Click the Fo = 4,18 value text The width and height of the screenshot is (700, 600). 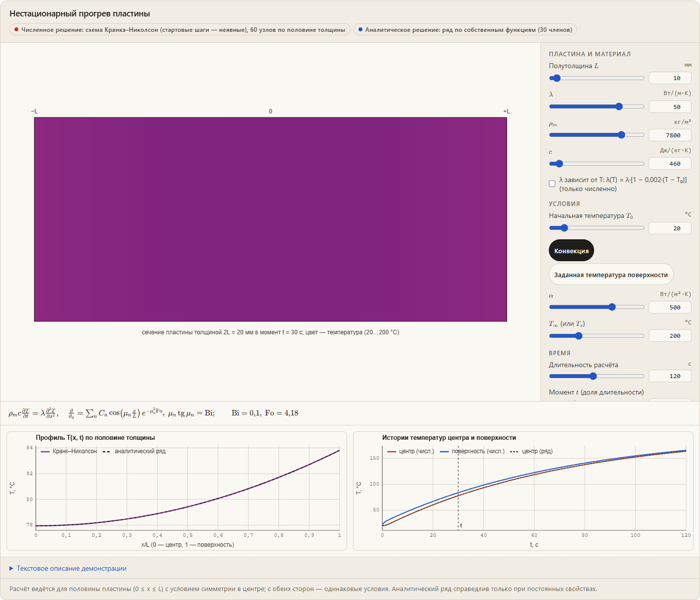point(281,413)
